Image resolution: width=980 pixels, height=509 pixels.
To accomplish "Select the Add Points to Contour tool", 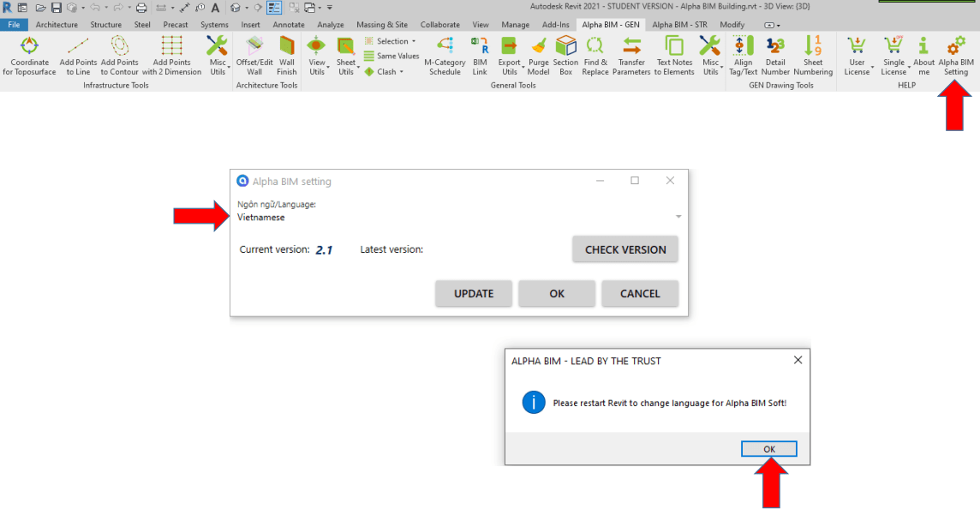I will tap(119, 56).
